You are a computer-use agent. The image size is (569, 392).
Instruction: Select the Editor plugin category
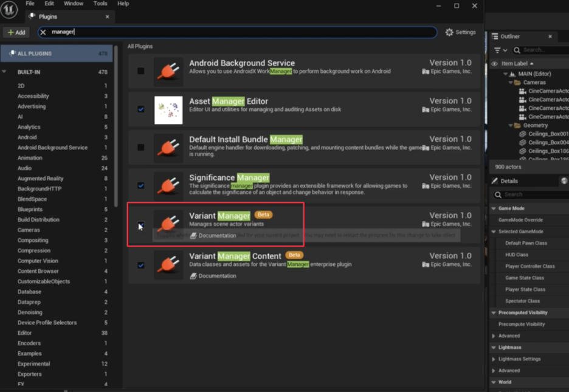(24, 333)
